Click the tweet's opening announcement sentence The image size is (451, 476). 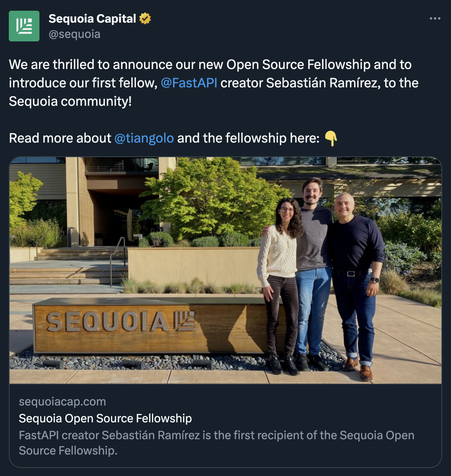[x=210, y=64]
